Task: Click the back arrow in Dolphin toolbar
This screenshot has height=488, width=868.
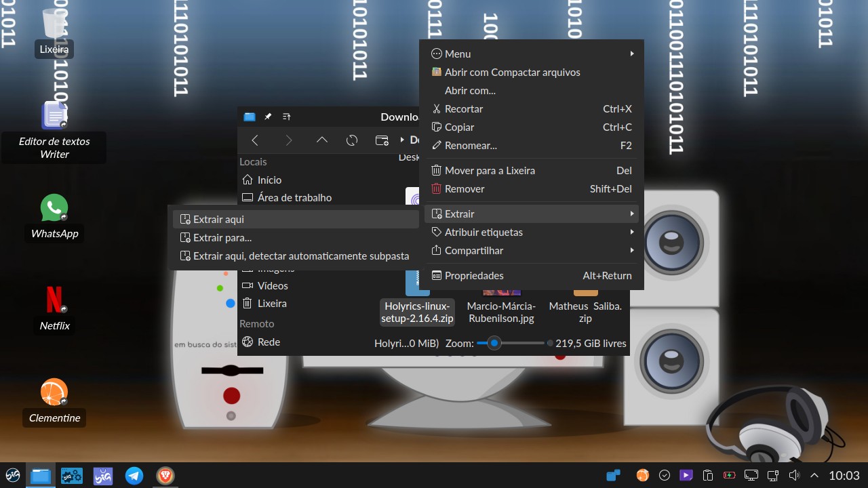Action: tap(255, 140)
